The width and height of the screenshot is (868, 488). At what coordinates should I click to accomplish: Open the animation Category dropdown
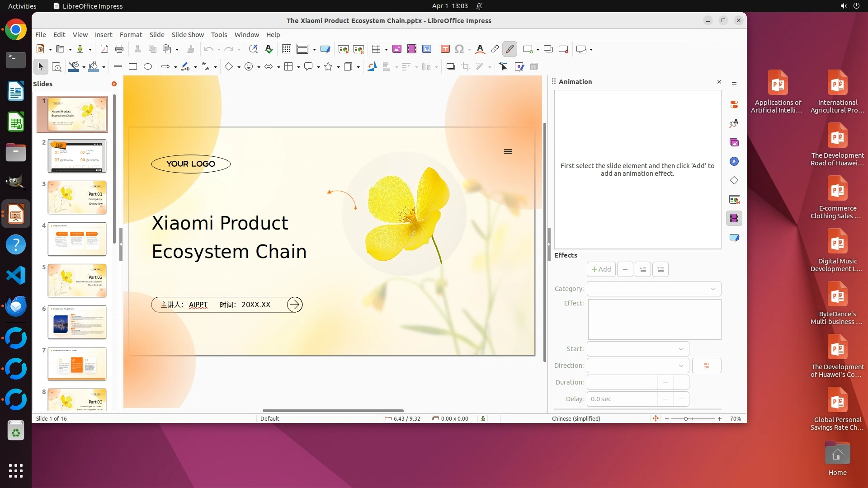coord(654,289)
